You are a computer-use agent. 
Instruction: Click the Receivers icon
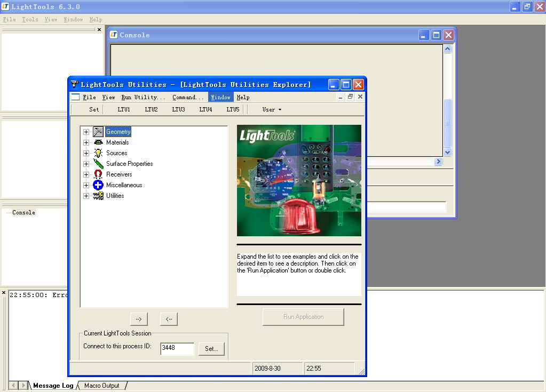[98, 174]
